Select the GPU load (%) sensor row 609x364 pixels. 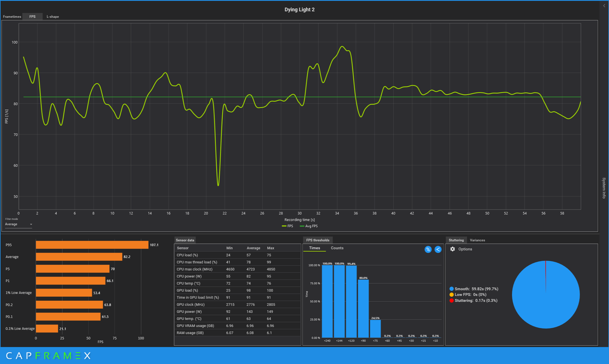[x=237, y=290]
